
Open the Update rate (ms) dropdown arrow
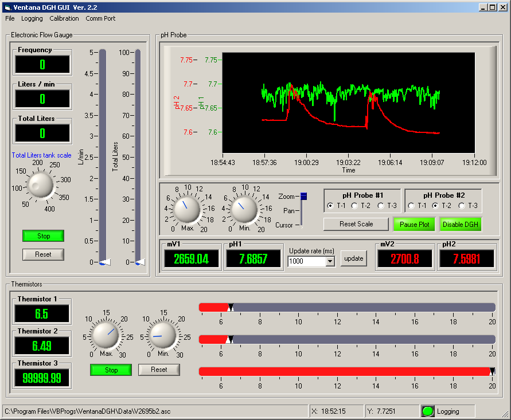pyautogui.click(x=330, y=261)
